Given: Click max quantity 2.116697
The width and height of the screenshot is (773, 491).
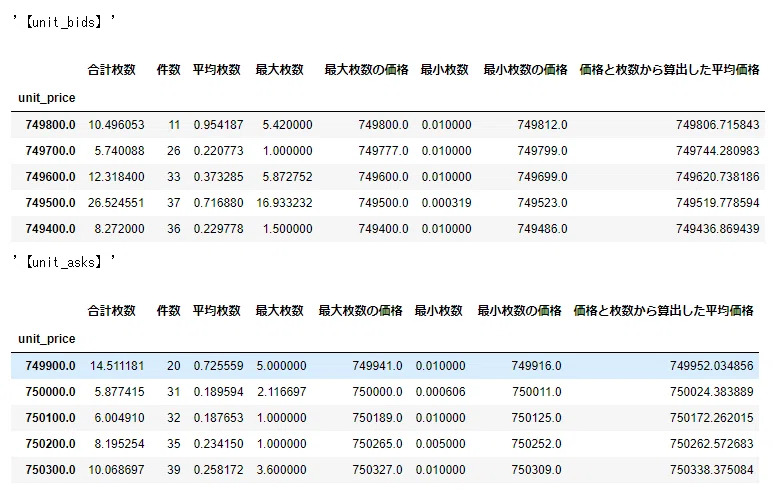Looking at the screenshot, I should pyautogui.click(x=281, y=392).
